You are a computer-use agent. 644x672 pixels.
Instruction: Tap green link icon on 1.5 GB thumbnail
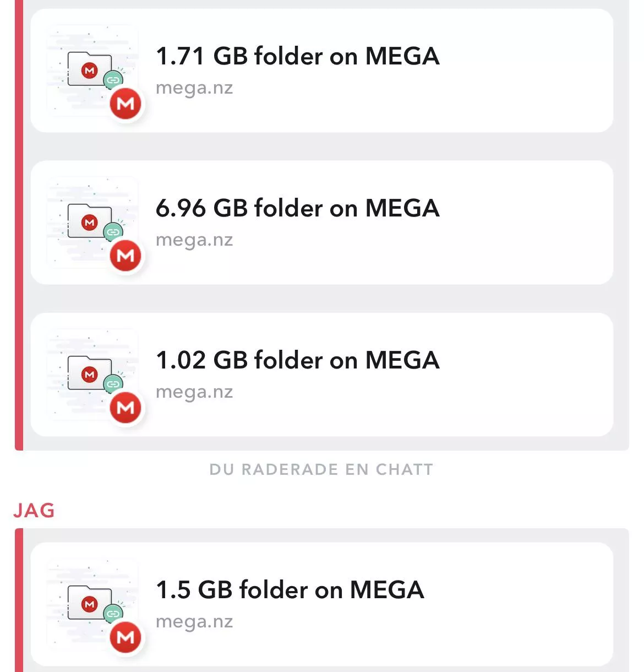click(x=113, y=614)
